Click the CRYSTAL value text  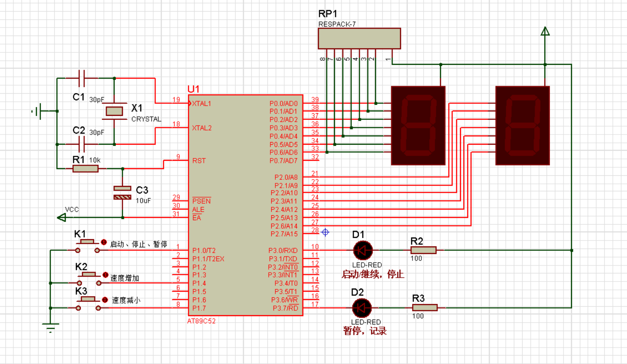point(147,119)
